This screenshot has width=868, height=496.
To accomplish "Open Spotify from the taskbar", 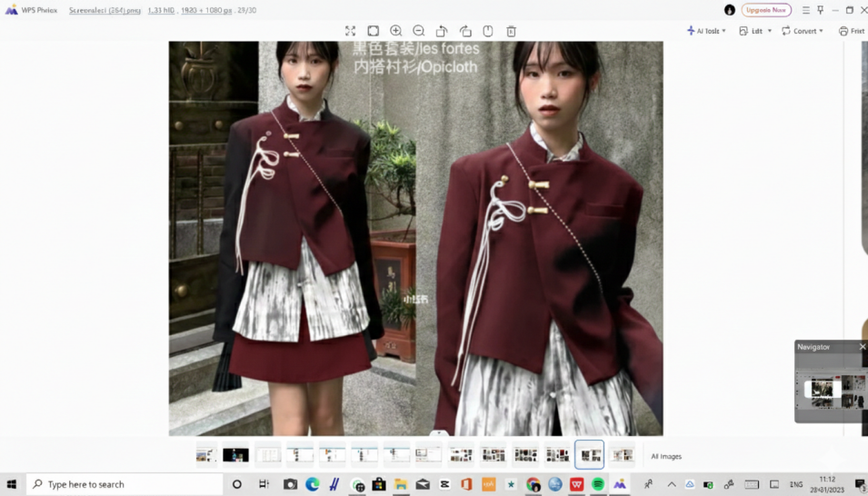I will click(x=598, y=484).
